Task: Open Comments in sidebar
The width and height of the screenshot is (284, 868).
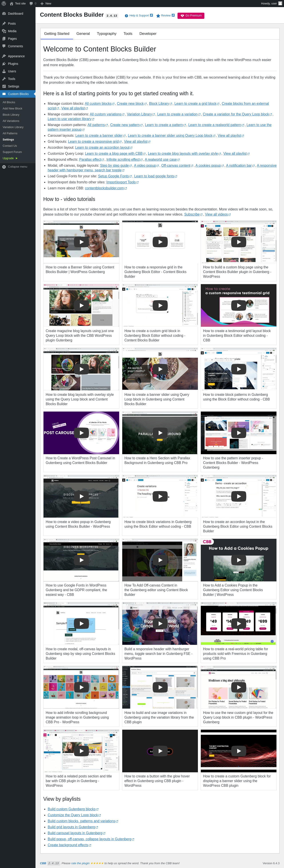Action: 18,46
